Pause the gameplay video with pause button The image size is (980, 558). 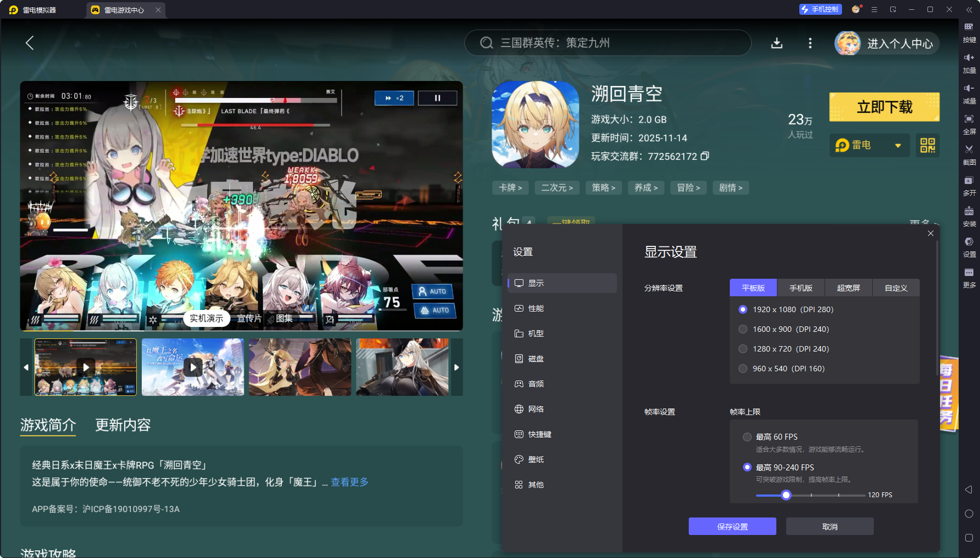(437, 98)
